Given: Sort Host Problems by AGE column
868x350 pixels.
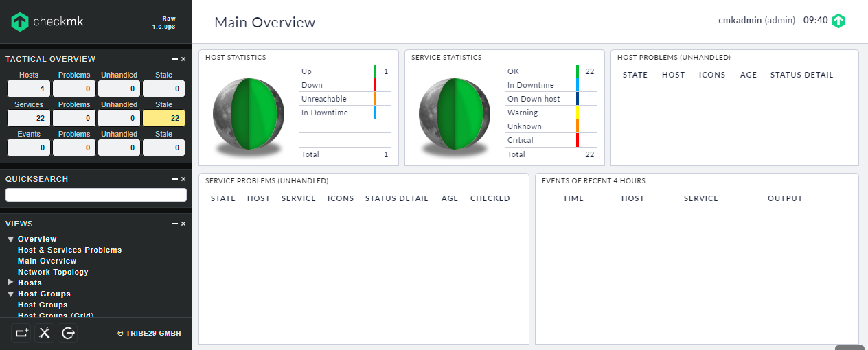Looking at the screenshot, I should (749, 75).
